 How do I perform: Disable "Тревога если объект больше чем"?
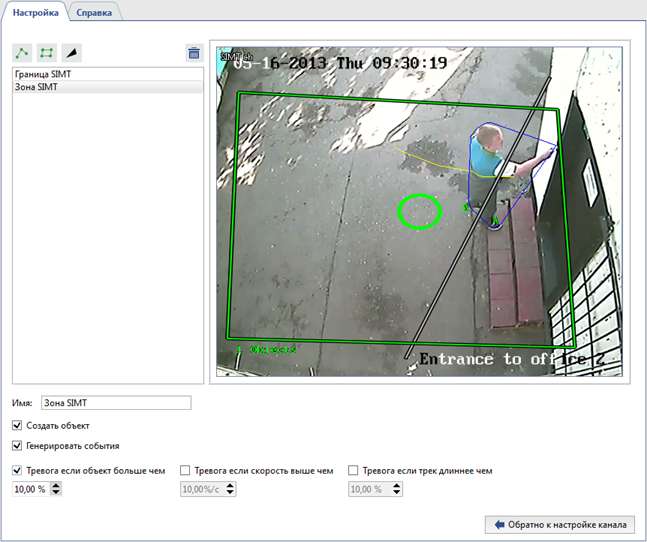click(x=17, y=470)
